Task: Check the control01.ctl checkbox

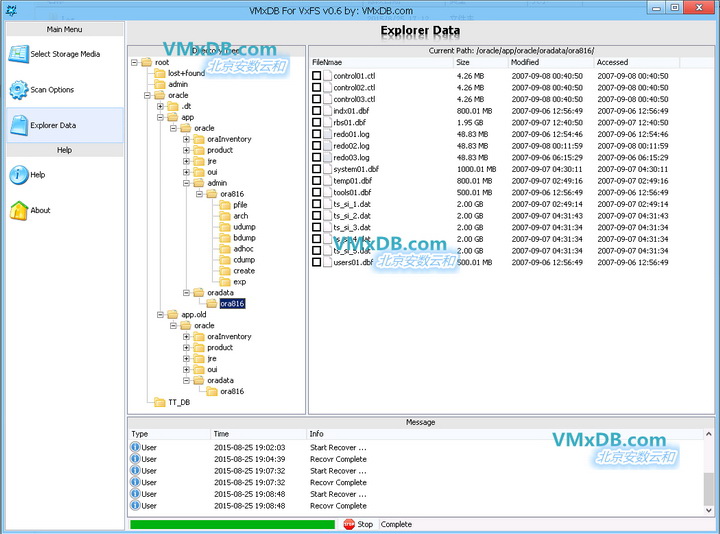Action: pyautogui.click(x=316, y=75)
